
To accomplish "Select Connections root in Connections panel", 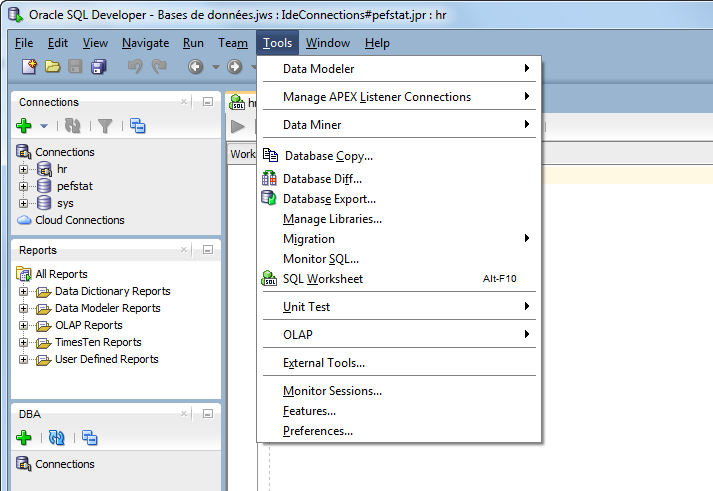I will tap(65, 152).
